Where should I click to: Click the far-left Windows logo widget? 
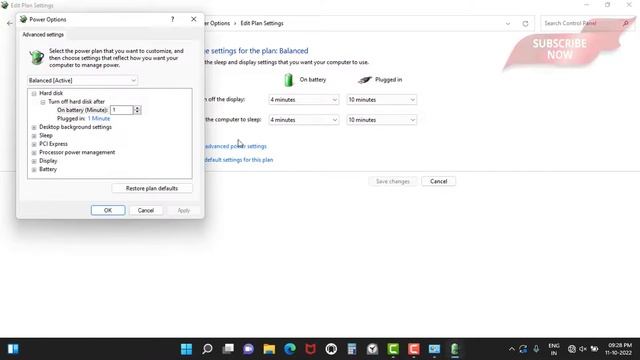point(13,349)
